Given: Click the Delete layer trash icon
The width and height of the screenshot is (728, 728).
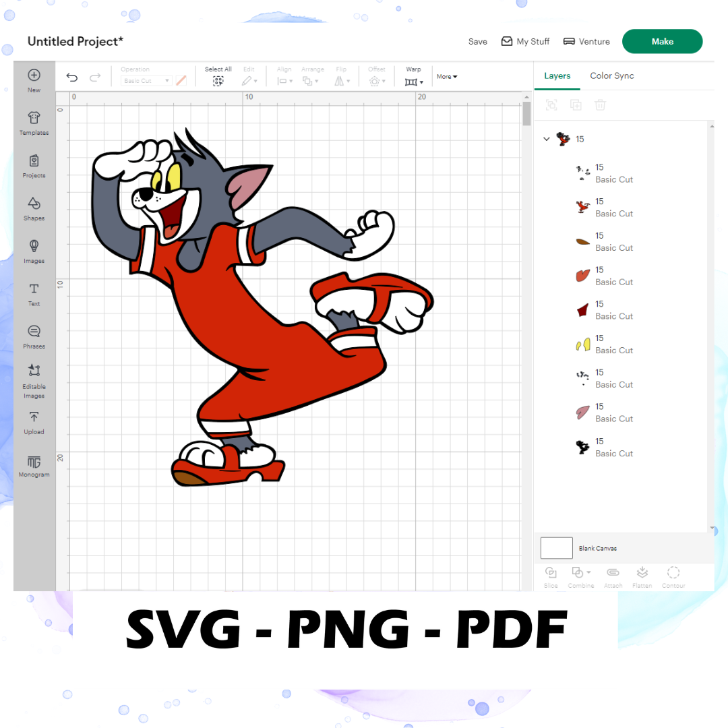Looking at the screenshot, I should [x=600, y=105].
